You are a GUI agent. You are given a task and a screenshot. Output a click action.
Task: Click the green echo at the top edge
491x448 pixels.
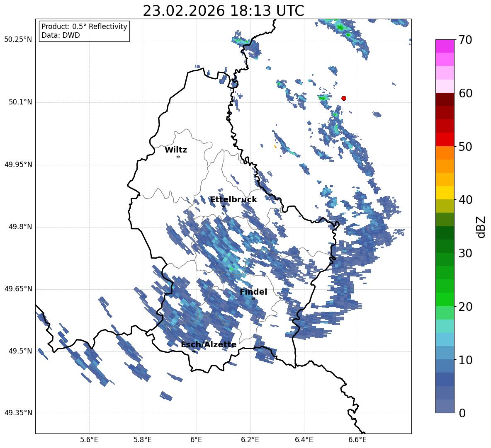pyautogui.click(x=340, y=27)
